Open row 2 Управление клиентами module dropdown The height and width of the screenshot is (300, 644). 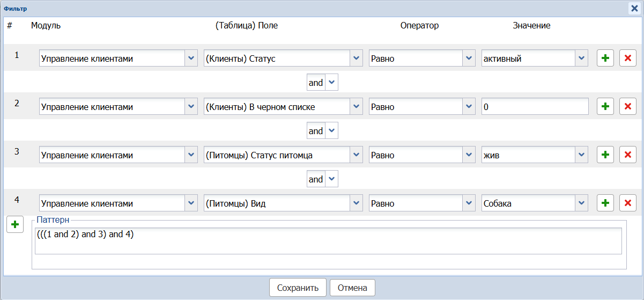pos(191,107)
